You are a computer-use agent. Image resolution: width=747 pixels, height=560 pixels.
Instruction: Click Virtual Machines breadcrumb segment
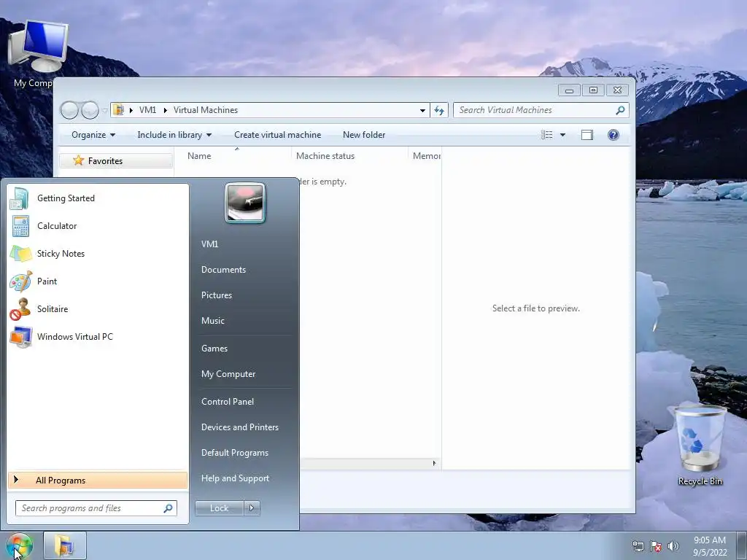205,110
